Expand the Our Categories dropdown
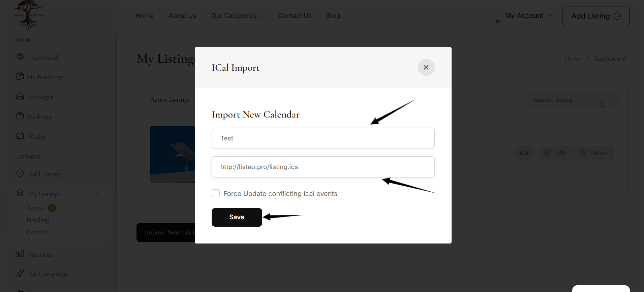Viewport: 644px width, 292px height. point(237,16)
